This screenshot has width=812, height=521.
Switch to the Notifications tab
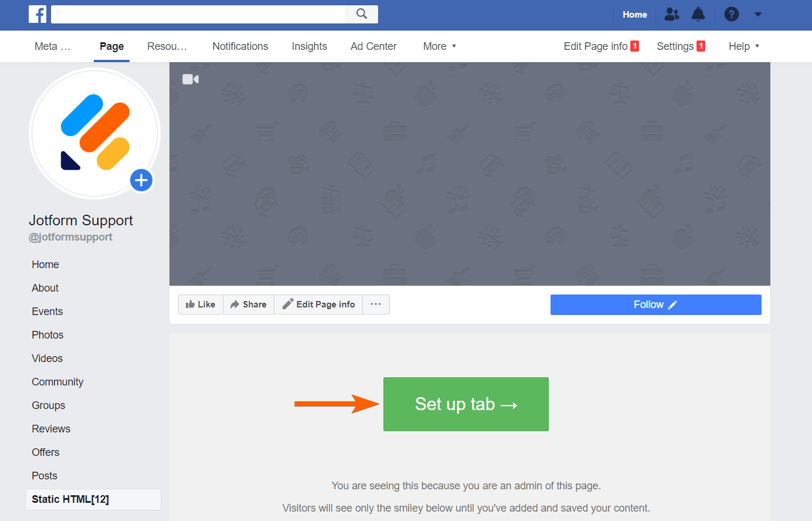pyautogui.click(x=240, y=46)
